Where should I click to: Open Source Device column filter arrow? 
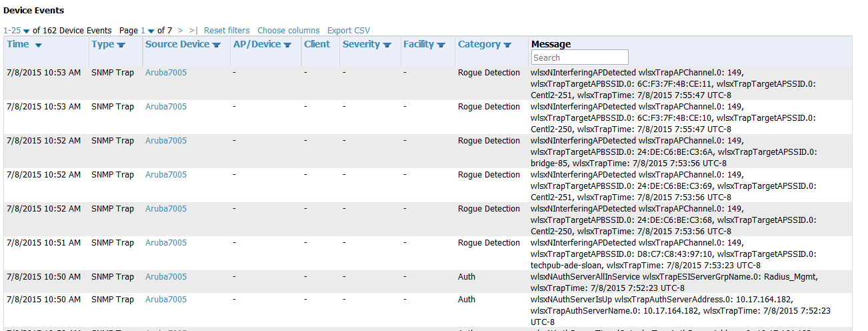[x=217, y=45]
